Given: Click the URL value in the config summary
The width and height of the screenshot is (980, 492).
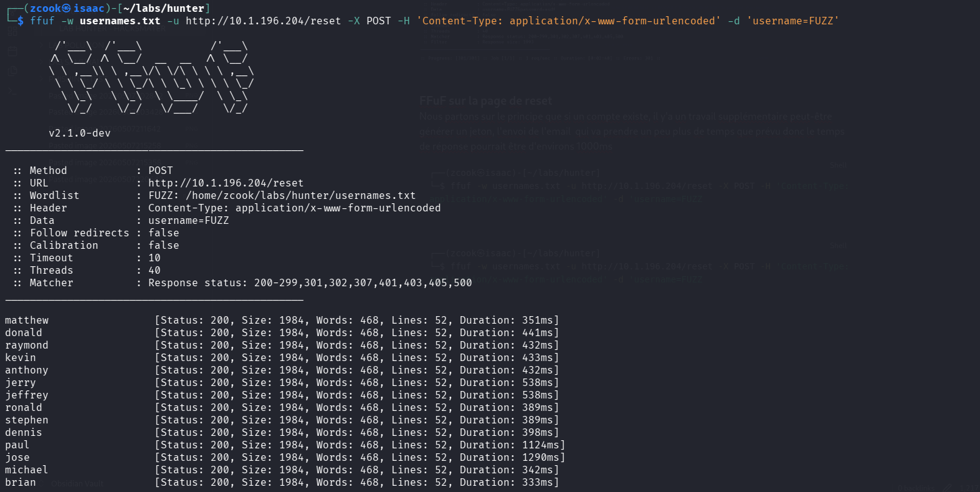Looking at the screenshot, I should (x=226, y=183).
